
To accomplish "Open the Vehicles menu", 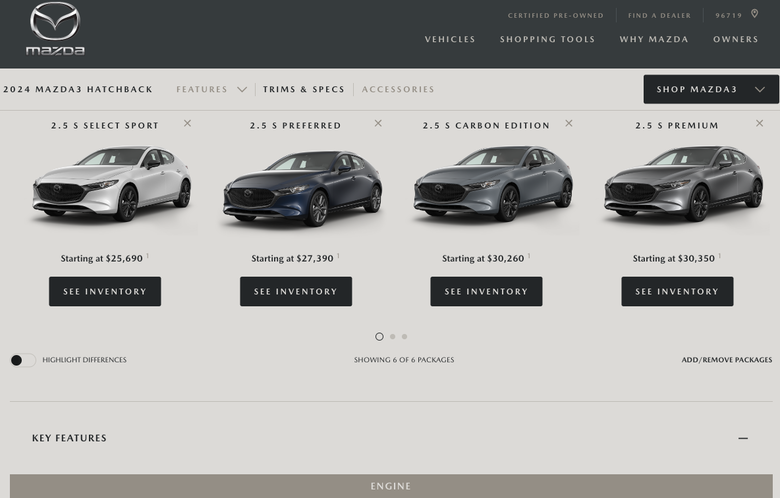I will [x=450, y=39].
